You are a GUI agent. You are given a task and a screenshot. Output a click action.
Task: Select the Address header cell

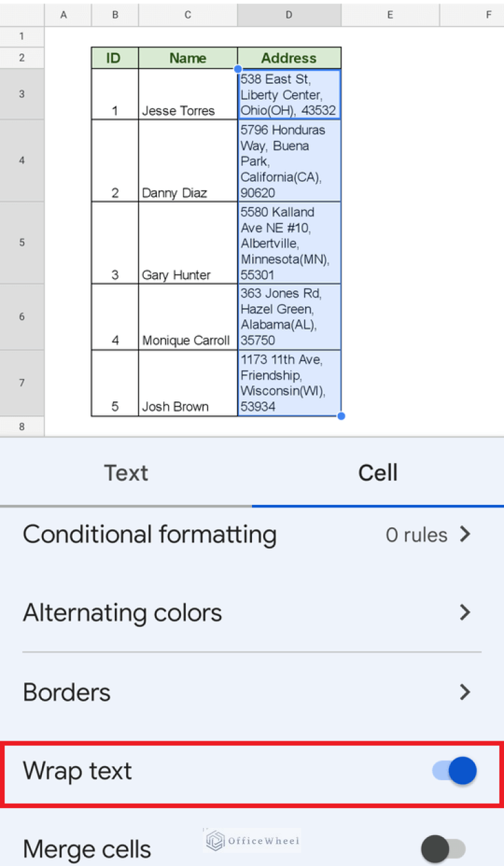289,58
